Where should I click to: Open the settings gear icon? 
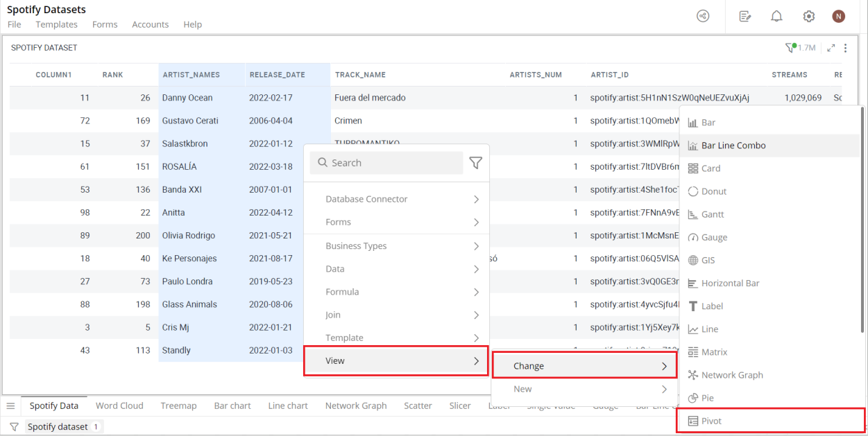pyautogui.click(x=808, y=16)
